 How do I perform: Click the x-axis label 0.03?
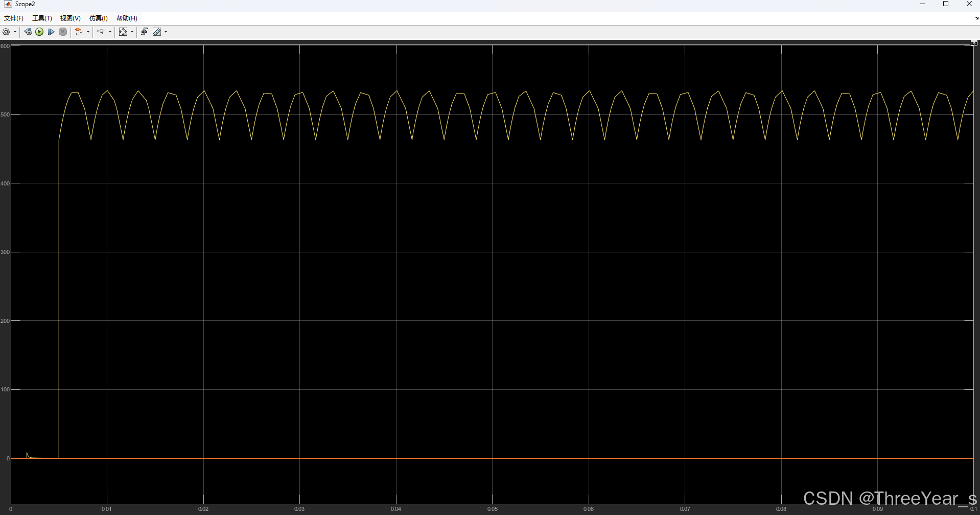299,509
